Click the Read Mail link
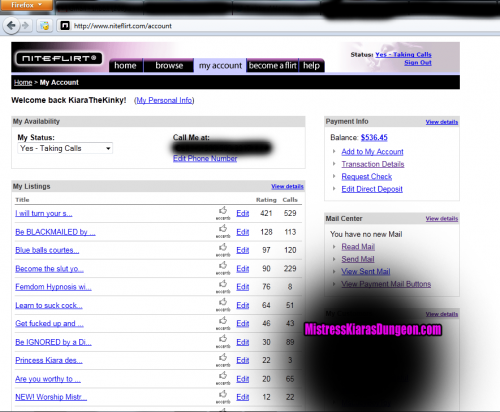Viewport: 500px width, 412px height. click(x=358, y=247)
